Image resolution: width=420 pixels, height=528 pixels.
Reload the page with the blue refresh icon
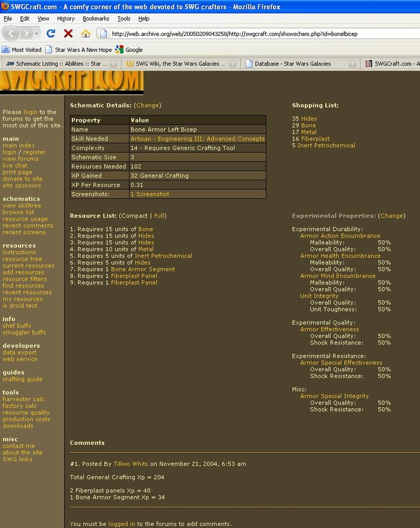pos(51,34)
